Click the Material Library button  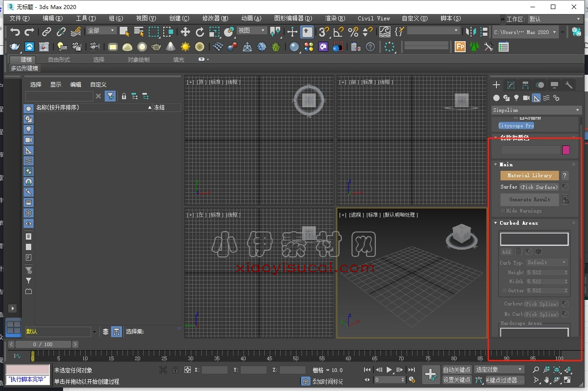coord(529,175)
